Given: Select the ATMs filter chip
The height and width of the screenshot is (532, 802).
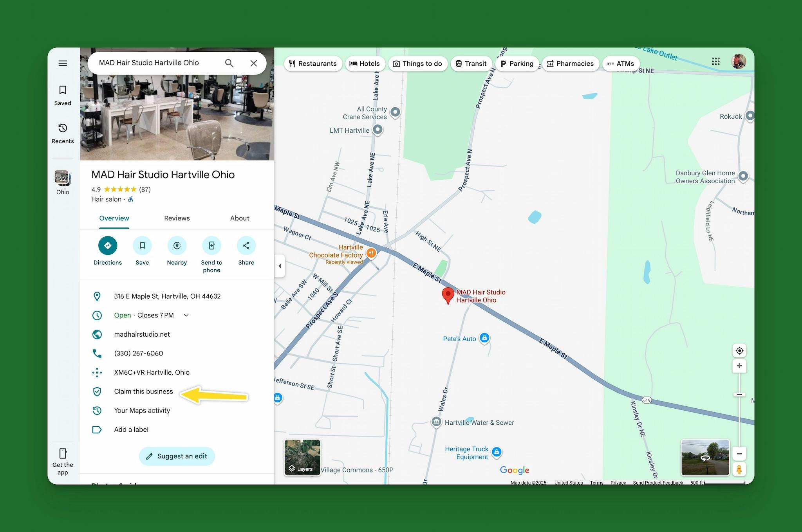Looking at the screenshot, I should pos(621,64).
